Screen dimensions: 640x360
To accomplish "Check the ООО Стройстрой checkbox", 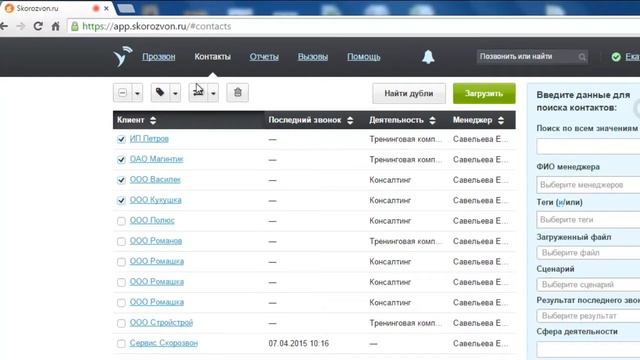I will 121,323.
